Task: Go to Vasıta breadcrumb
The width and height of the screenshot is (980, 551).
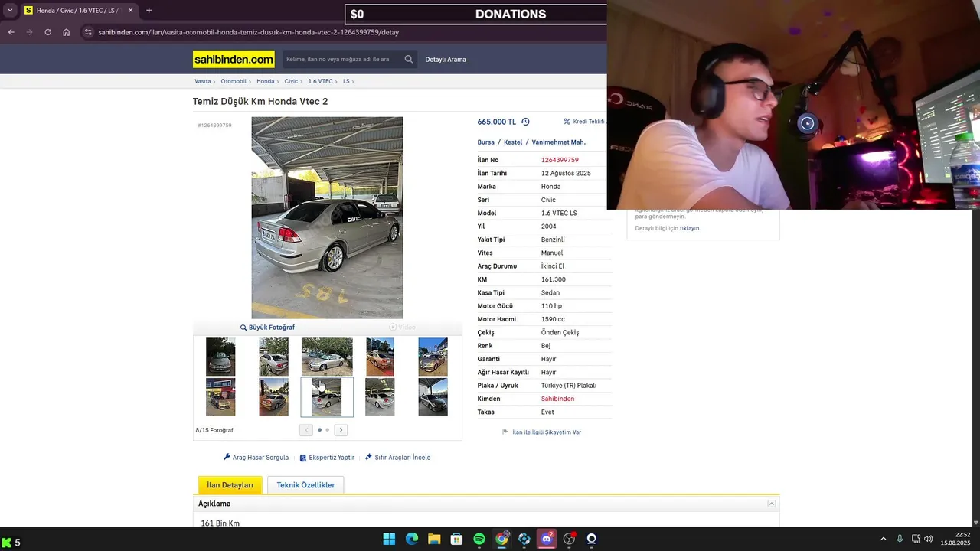Action: (x=202, y=81)
